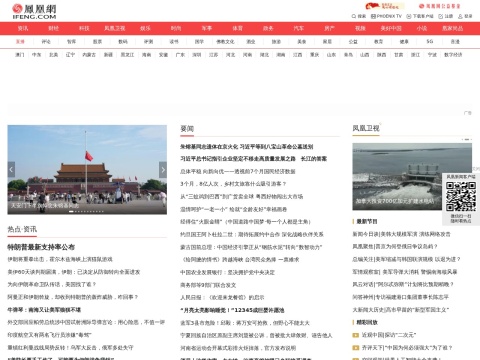Viewport: 480px width, 360px height.
Task: Open 智库 in the sub-navigation row
Action: click(71, 42)
